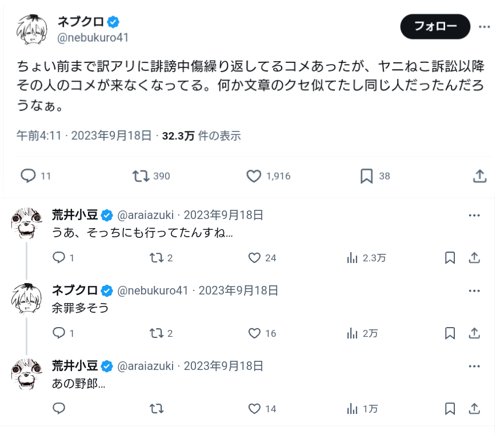The image size is (504, 434).
Task: Open the @nebukuro41 handle link in header
Action: pos(93,38)
